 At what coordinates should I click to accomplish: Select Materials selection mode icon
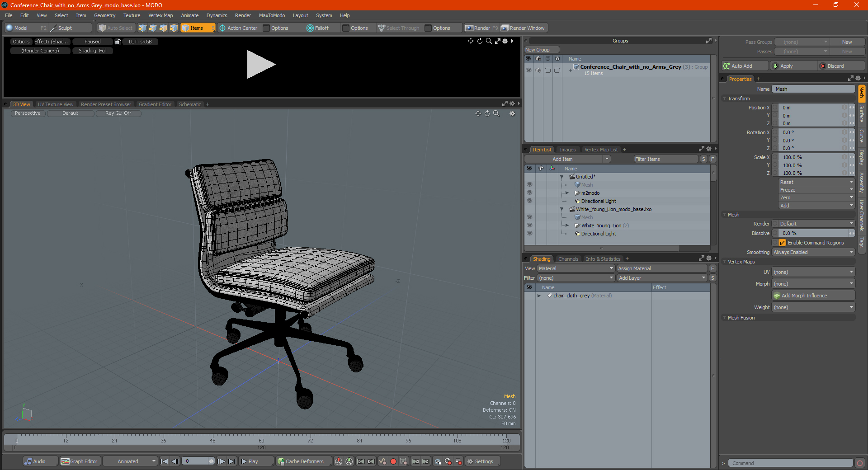pyautogui.click(x=174, y=28)
